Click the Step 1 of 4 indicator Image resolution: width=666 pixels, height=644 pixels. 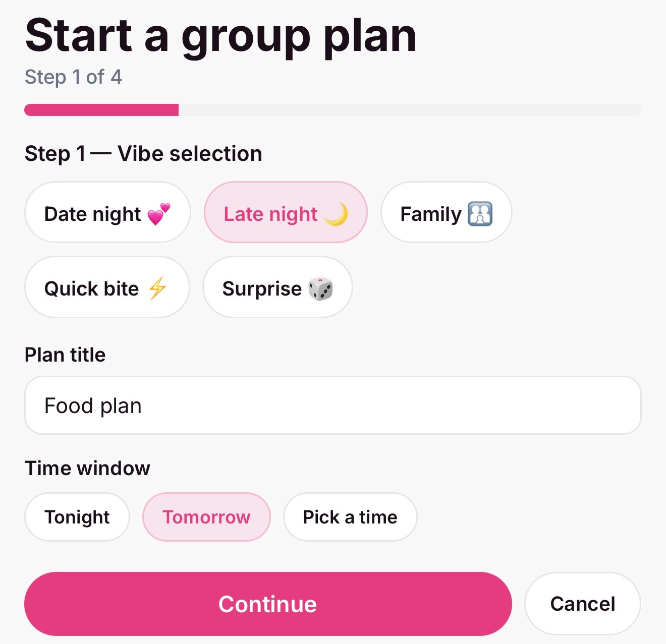coord(73,77)
